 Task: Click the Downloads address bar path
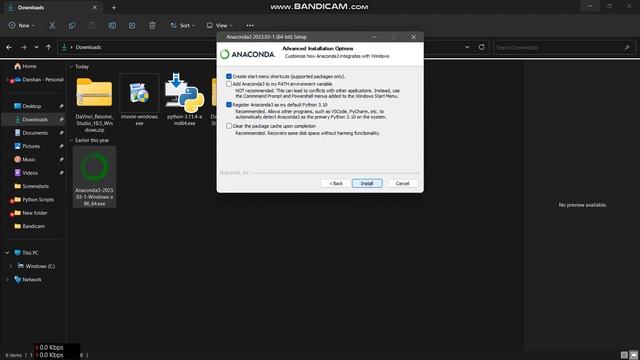click(88, 47)
